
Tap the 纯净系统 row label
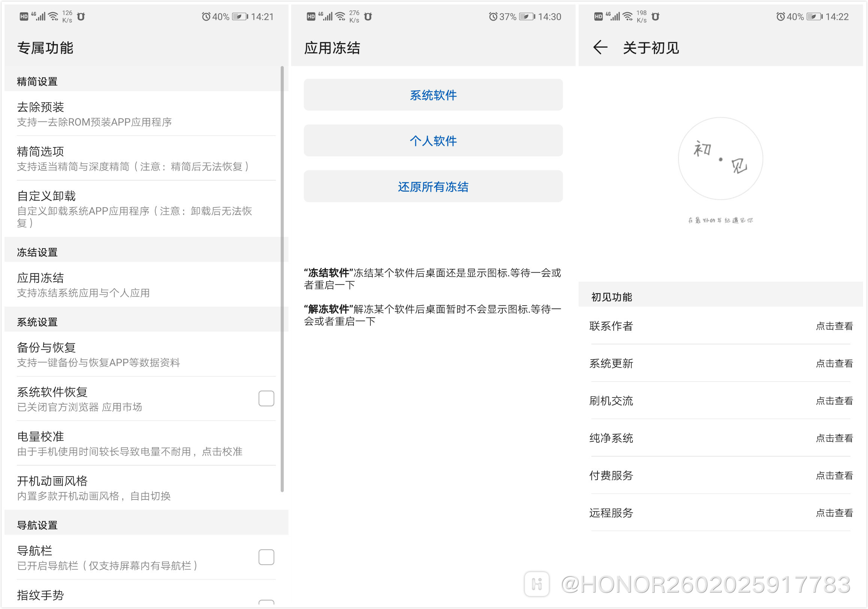pyautogui.click(x=611, y=438)
